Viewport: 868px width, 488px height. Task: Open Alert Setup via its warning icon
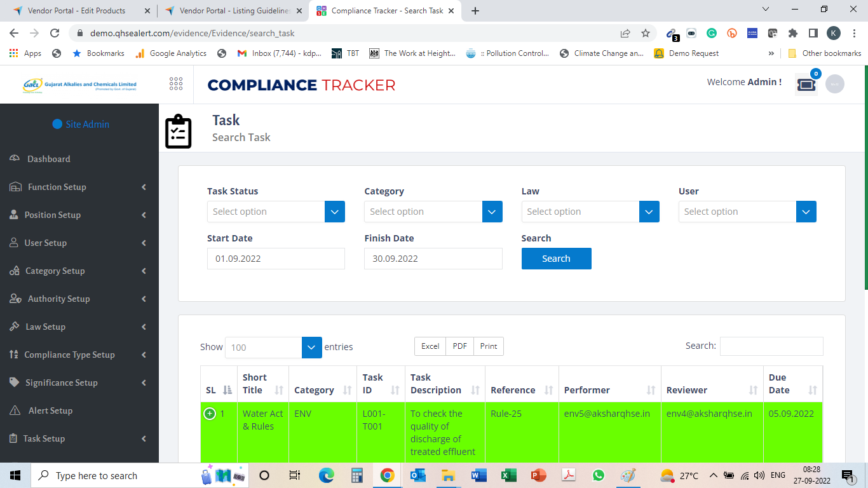(x=16, y=410)
